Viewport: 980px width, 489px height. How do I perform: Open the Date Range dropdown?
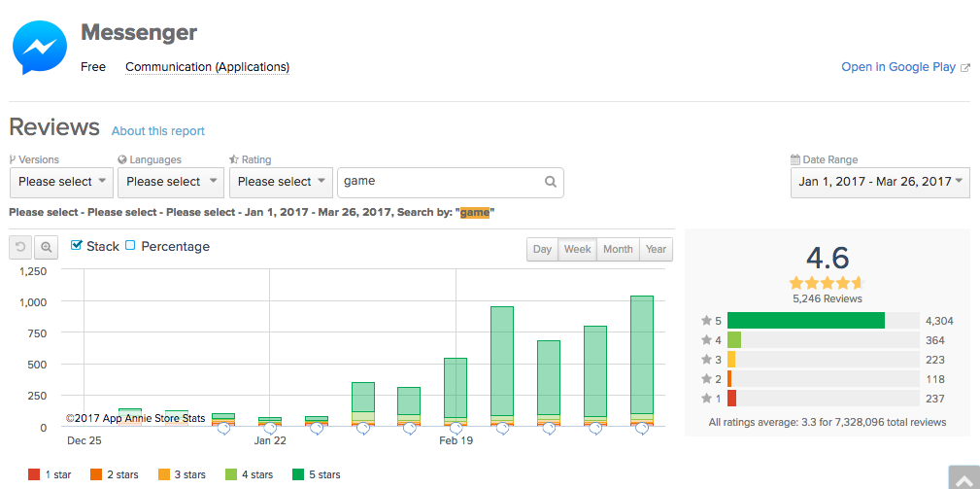click(x=880, y=182)
